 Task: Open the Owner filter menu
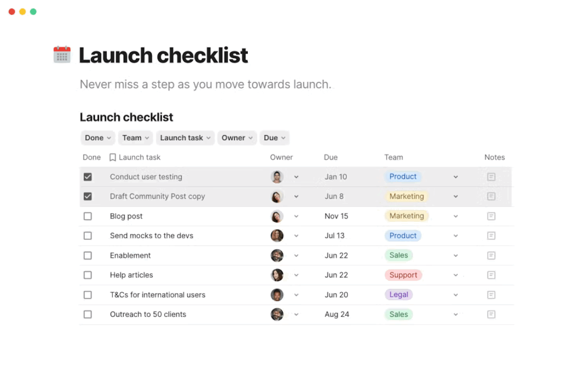pyautogui.click(x=237, y=138)
